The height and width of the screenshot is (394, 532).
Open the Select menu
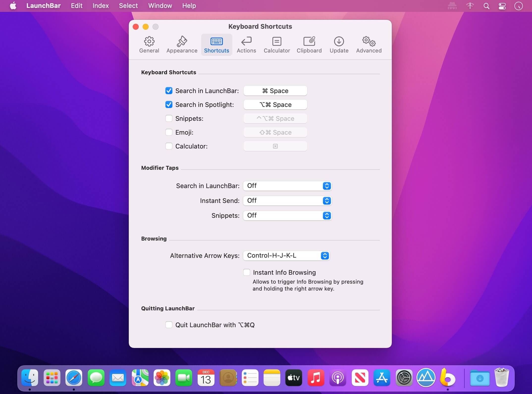[128, 6]
